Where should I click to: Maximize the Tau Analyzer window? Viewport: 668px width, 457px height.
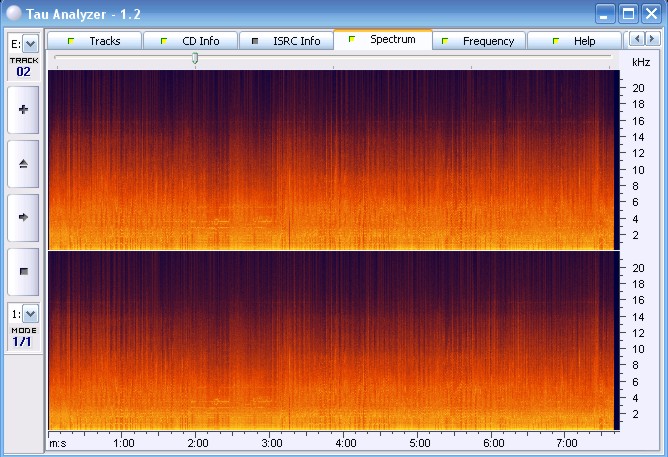tap(628, 13)
